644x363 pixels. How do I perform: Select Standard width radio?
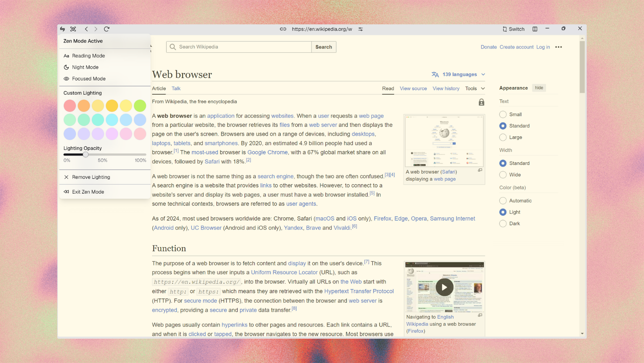503,163
